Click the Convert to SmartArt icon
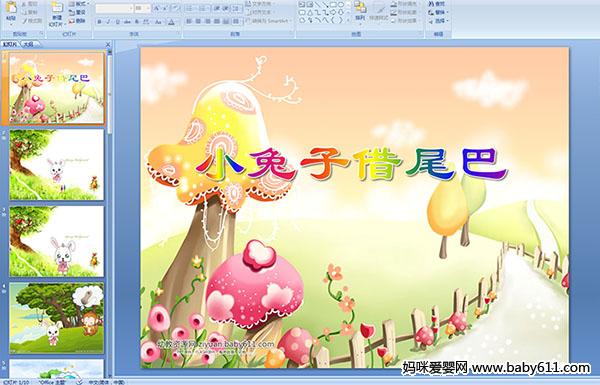The width and height of the screenshot is (600, 385). [x=268, y=21]
